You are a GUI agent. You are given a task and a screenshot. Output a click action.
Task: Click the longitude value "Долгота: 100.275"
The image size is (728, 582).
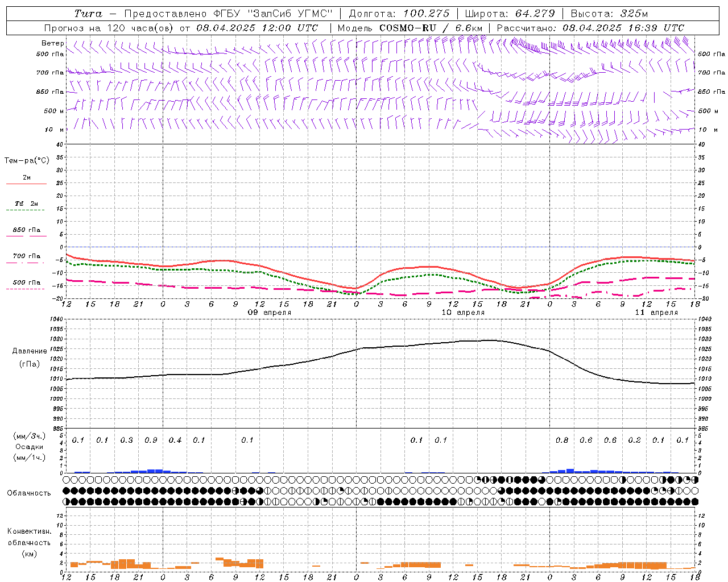coord(399,14)
